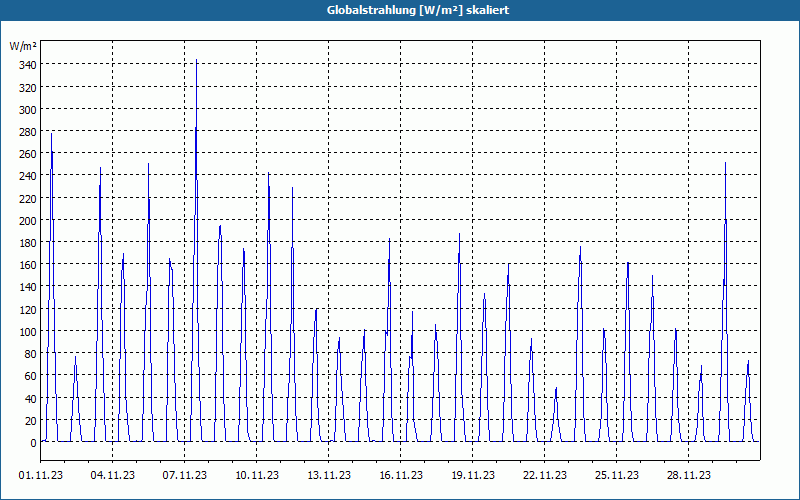Click the 320 value on the y-axis
The height and width of the screenshot is (500, 800).
[x=28, y=87]
